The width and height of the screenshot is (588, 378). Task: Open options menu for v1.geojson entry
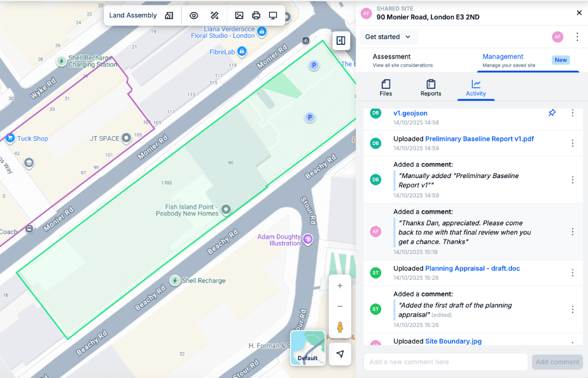pyautogui.click(x=572, y=113)
